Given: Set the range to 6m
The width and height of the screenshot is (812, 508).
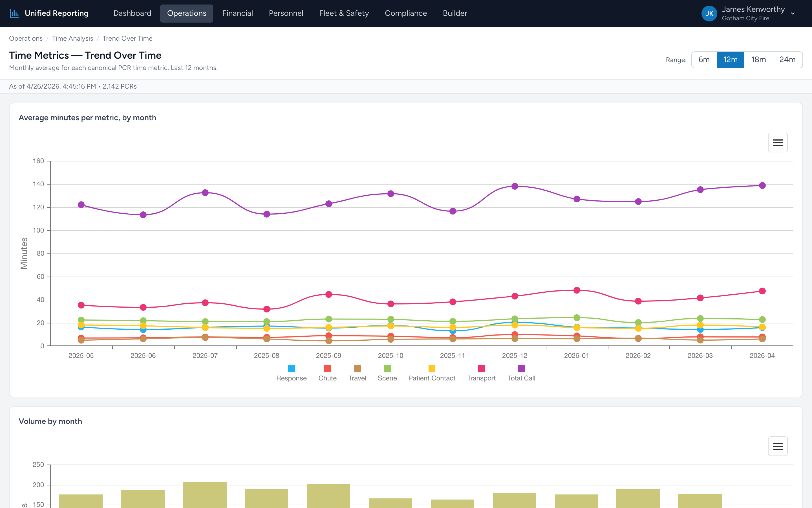Looking at the screenshot, I should pyautogui.click(x=704, y=60).
